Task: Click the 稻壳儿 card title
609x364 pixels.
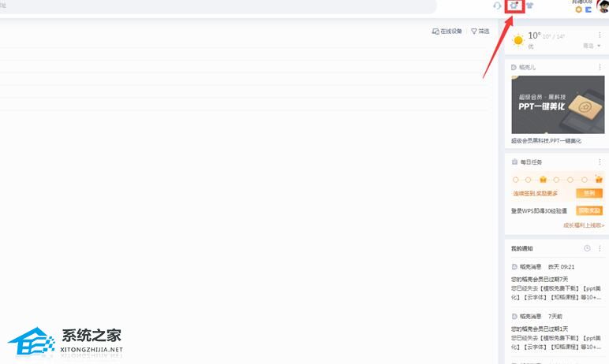Action: pyautogui.click(x=527, y=67)
